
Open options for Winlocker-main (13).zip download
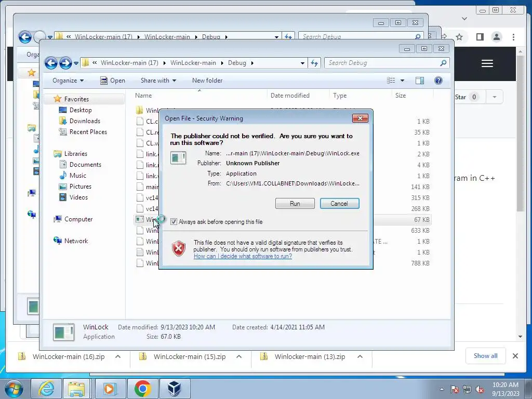tap(360, 356)
